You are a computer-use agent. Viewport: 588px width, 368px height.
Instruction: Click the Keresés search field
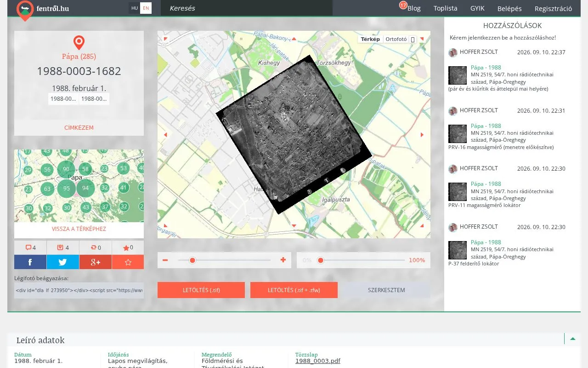(246, 8)
